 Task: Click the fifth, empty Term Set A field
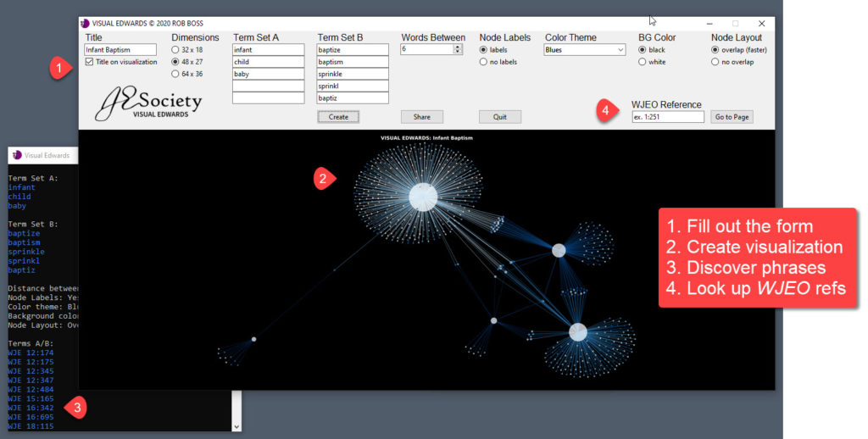(269, 98)
